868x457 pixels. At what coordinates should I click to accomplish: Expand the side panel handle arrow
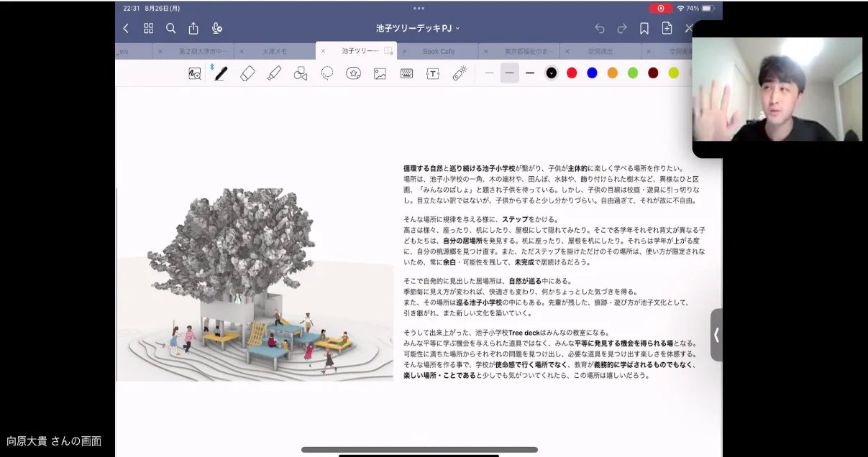716,335
